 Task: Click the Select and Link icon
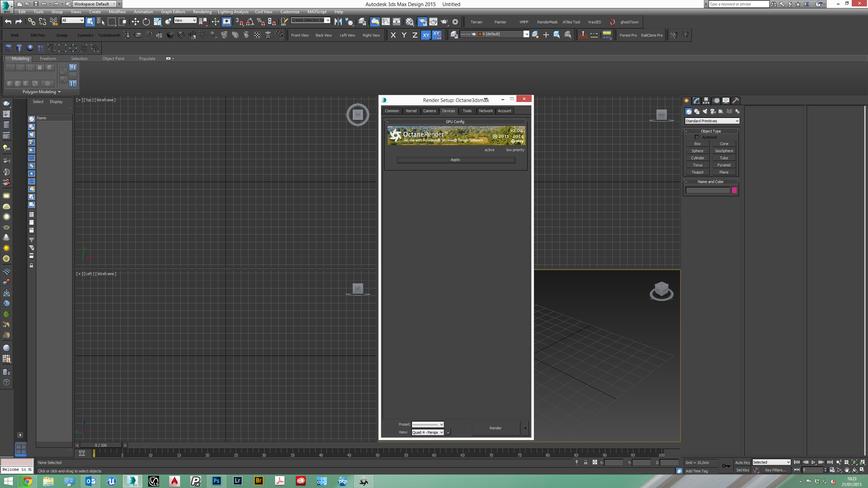pos(32,22)
